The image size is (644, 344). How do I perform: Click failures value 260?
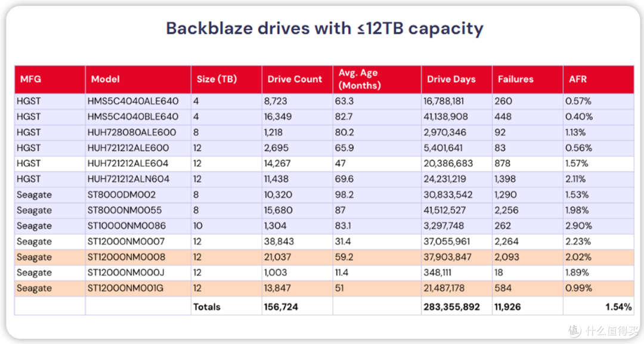click(503, 101)
